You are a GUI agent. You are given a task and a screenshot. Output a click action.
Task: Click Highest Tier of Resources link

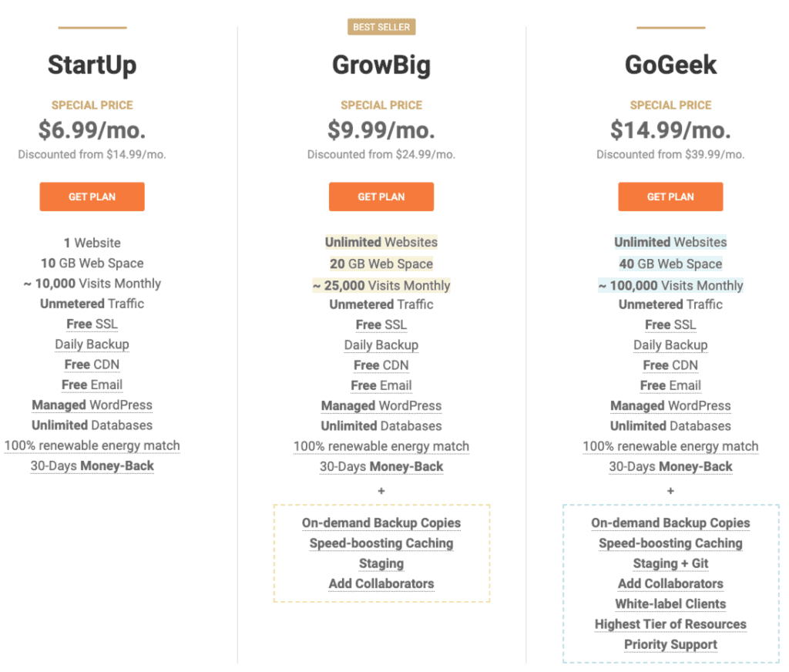point(670,623)
